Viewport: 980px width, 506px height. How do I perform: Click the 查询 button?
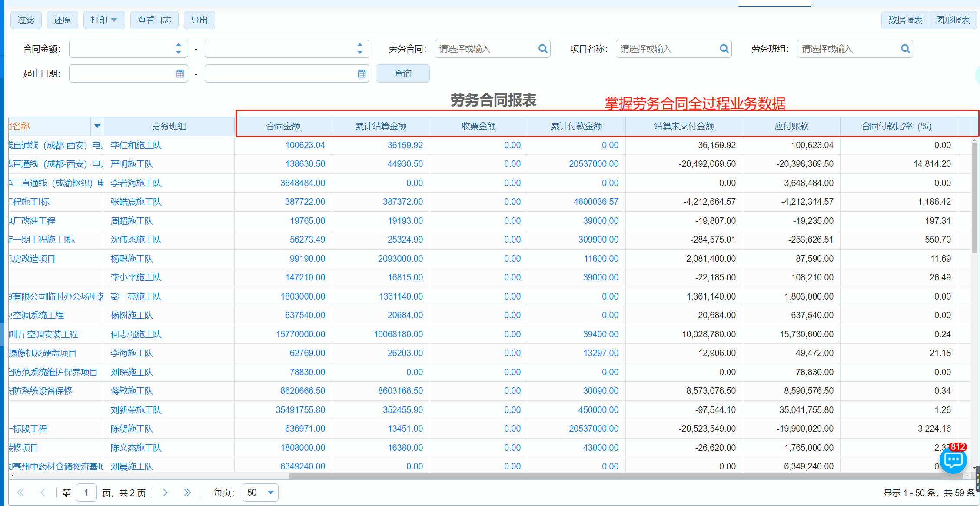pyautogui.click(x=402, y=73)
